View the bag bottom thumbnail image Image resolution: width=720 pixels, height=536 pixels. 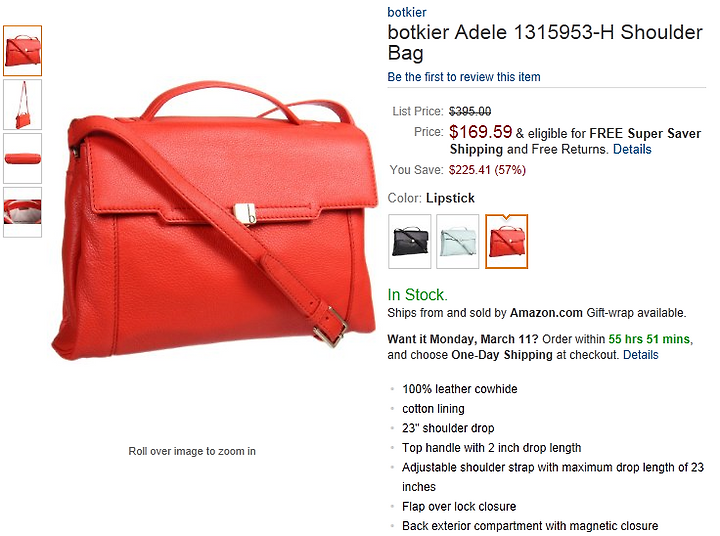22,158
